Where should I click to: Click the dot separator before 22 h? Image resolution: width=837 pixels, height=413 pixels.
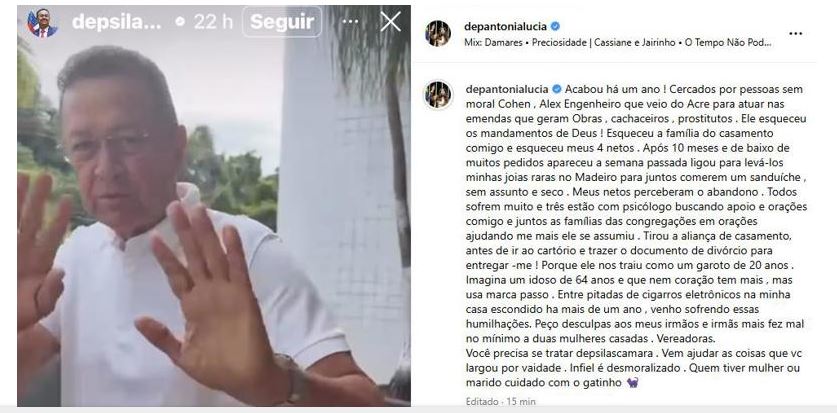coord(180,22)
